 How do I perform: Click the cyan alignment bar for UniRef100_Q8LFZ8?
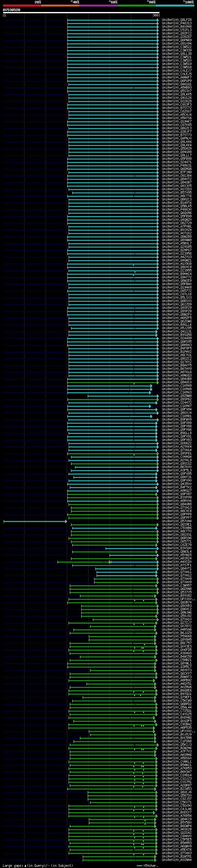point(113,20)
